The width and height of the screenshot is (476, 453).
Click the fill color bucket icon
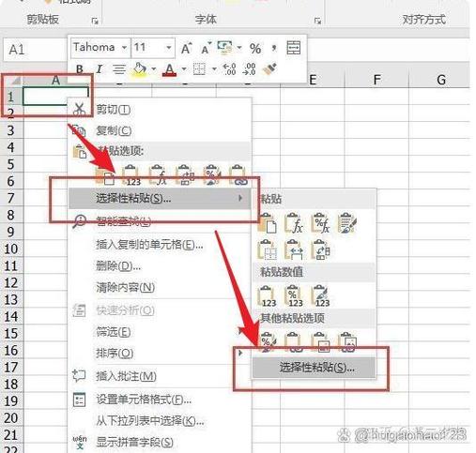[140, 69]
